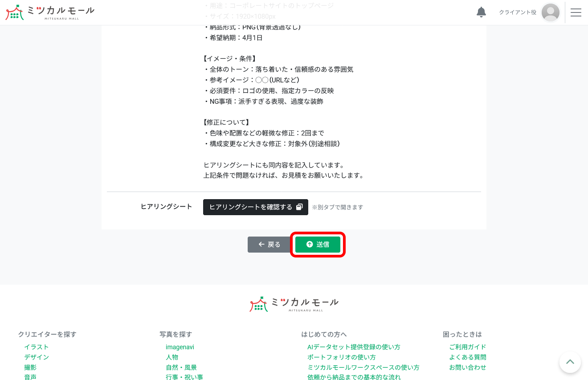Click the ミツカルモール header logo
The height and width of the screenshot is (380, 588).
click(x=49, y=12)
